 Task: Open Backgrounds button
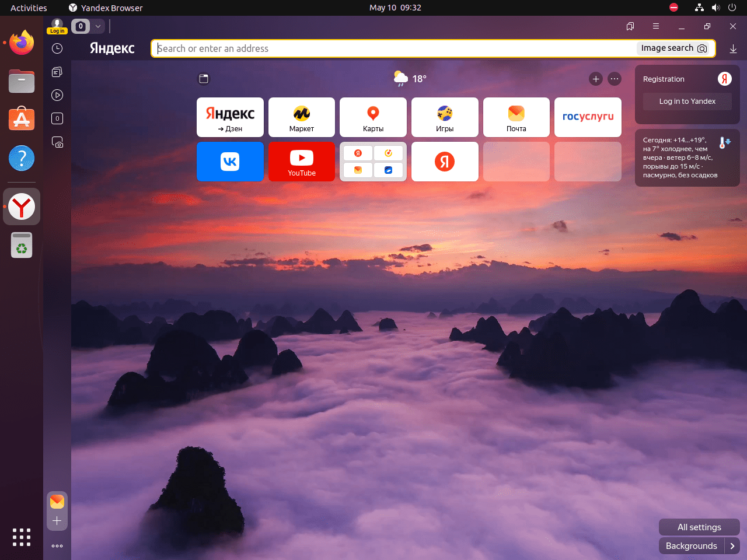692,546
